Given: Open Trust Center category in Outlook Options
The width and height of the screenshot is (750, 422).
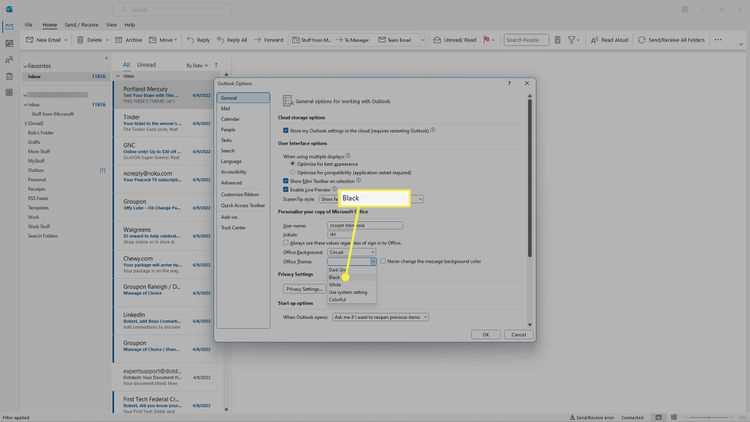Looking at the screenshot, I should [243, 228].
